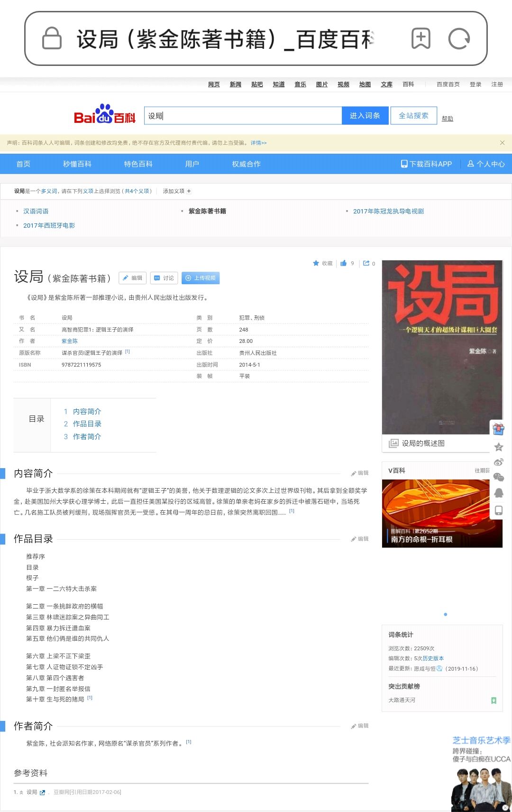Click the 添加义项 plus icon

[x=189, y=191]
